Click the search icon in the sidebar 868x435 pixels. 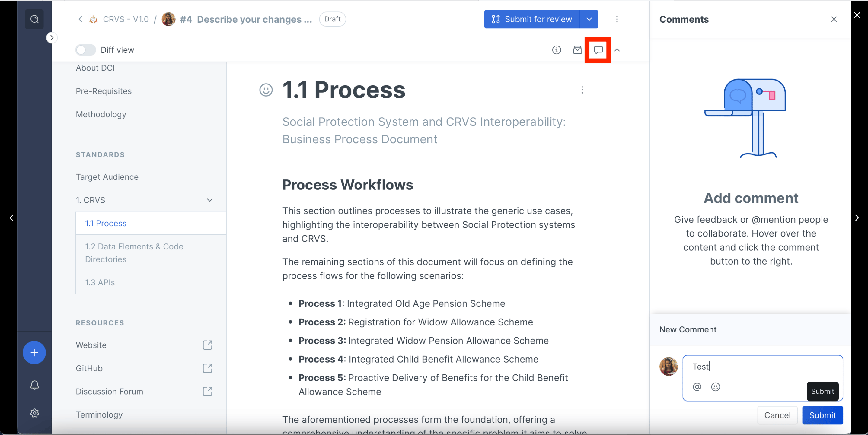(34, 19)
